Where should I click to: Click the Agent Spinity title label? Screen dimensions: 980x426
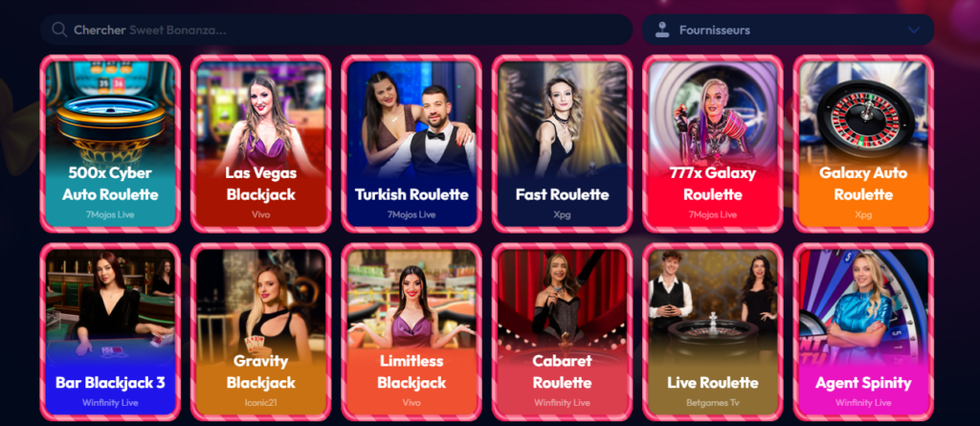tap(863, 383)
